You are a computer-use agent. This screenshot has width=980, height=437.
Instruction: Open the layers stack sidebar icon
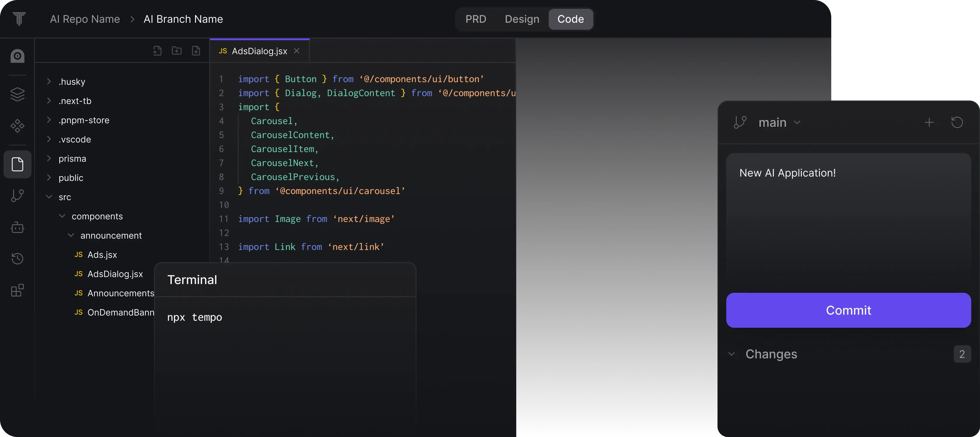[x=17, y=94]
